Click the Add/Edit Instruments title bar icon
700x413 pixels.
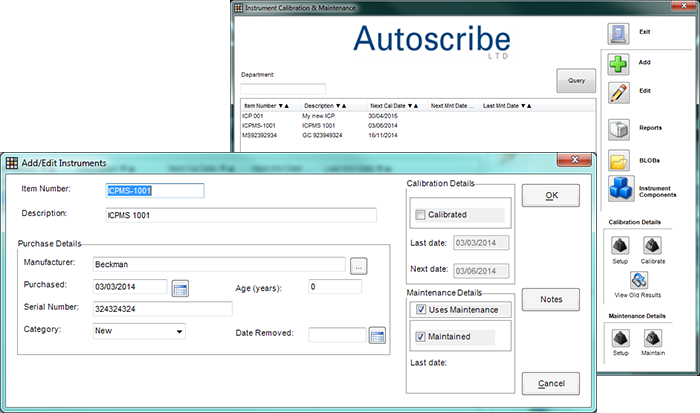pos(12,163)
